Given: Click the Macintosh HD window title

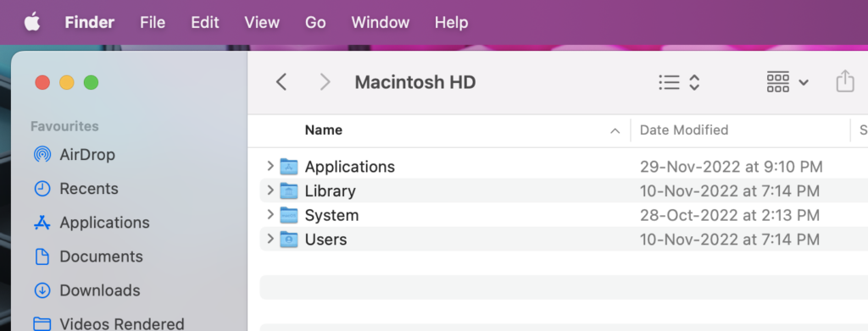Looking at the screenshot, I should coord(415,82).
